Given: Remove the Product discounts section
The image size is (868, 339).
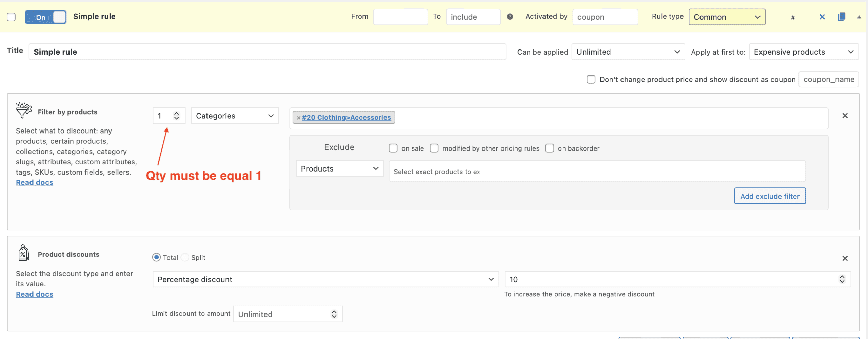Looking at the screenshot, I should click(845, 258).
